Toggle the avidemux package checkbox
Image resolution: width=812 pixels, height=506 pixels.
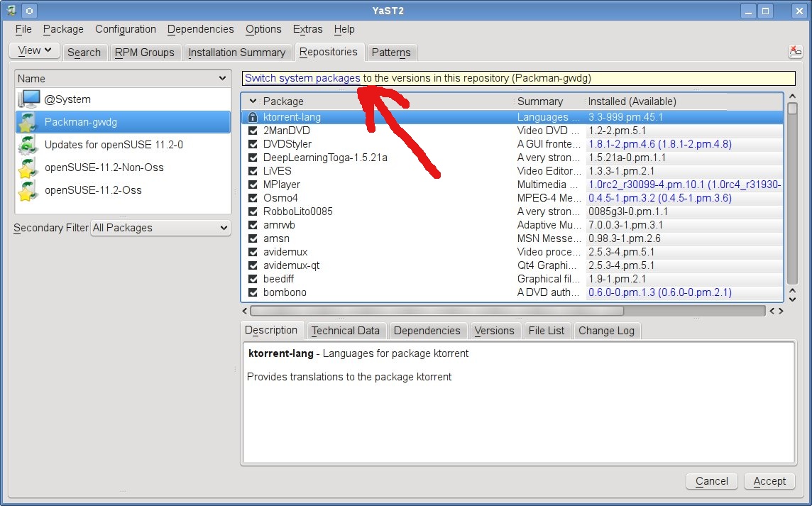pos(253,252)
